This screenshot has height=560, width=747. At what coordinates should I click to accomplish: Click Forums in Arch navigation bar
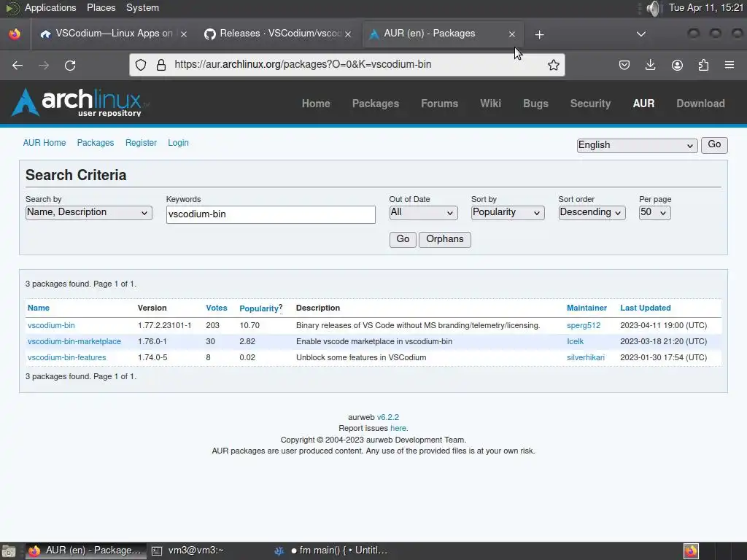click(x=439, y=104)
